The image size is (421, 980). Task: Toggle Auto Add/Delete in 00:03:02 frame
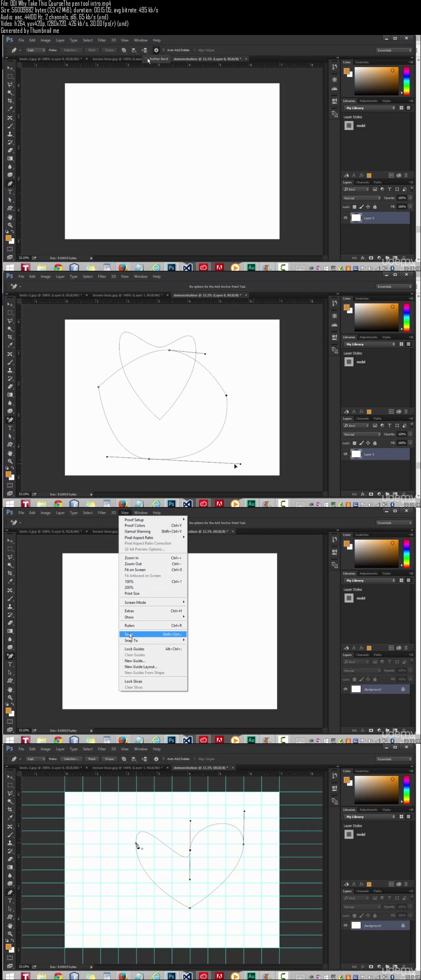click(164, 50)
